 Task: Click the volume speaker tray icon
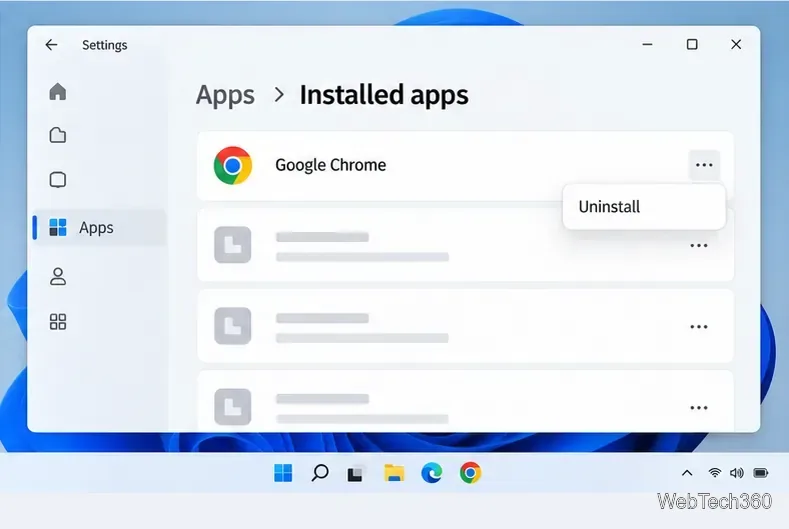[737, 473]
